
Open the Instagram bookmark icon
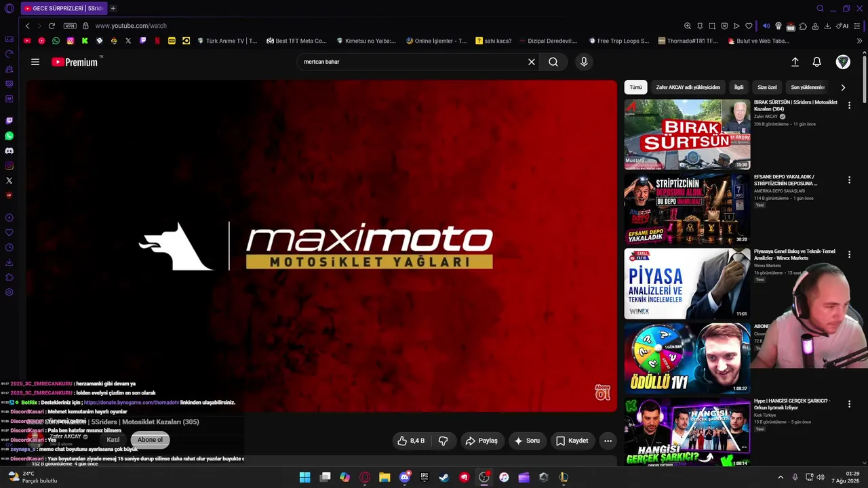tap(70, 41)
